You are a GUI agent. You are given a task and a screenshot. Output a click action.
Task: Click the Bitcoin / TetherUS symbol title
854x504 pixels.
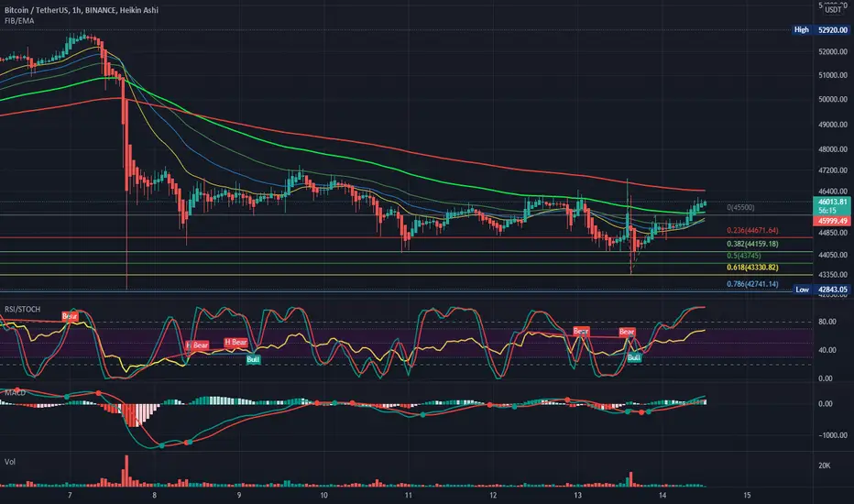(82, 10)
